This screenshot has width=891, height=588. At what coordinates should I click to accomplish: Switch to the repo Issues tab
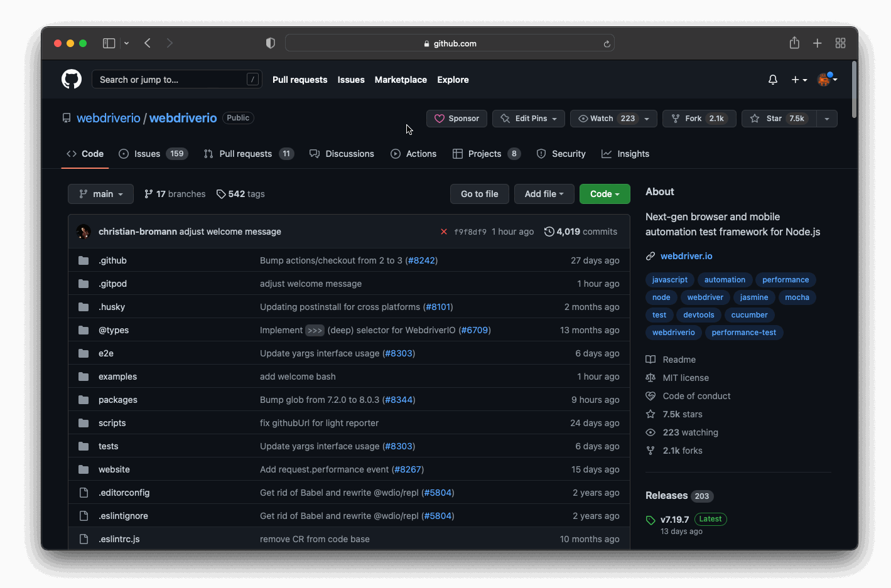pyautogui.click(x=153, y=154)
